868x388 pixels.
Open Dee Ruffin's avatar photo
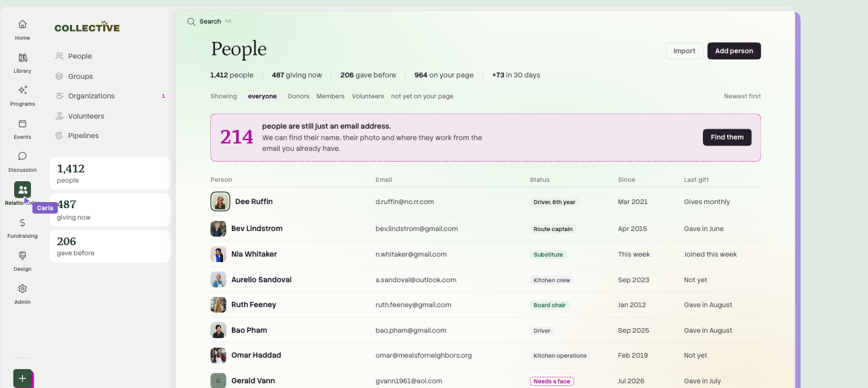coord(220,201)
